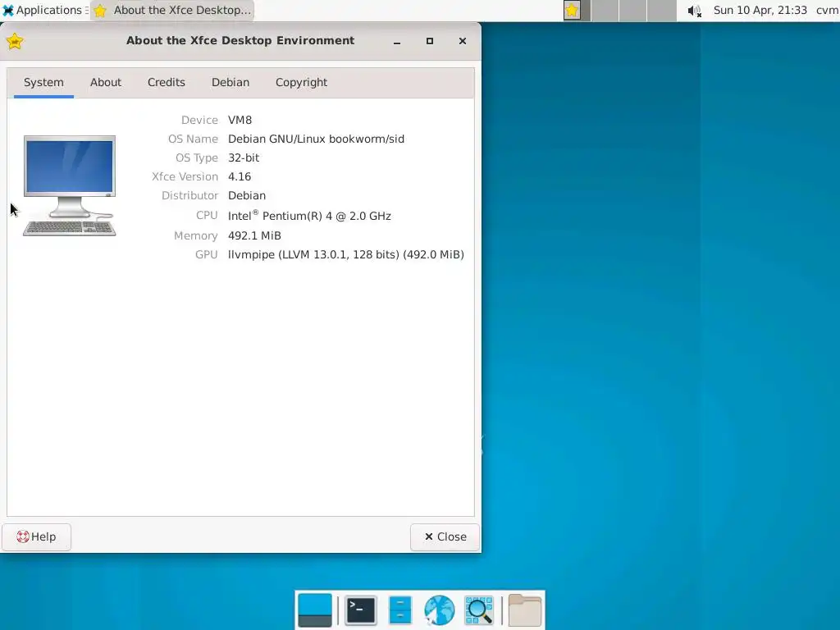Open the Application Finder magnifier icon
Screen dimensions: 840x630
[478, 610]
